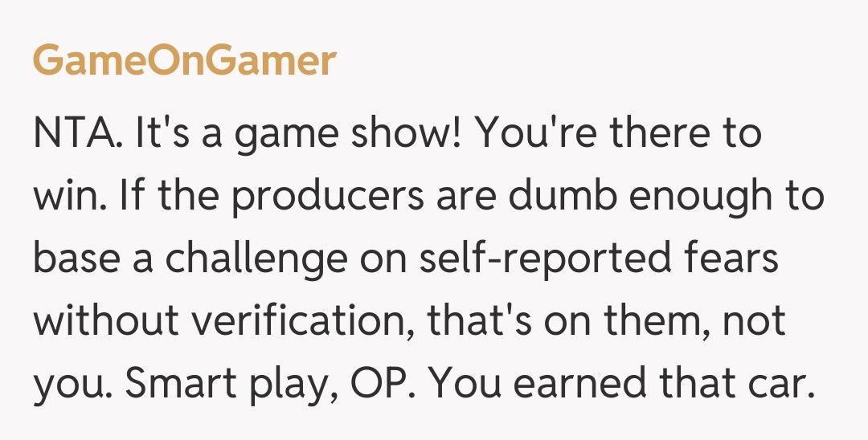
Task: Click the phrase "It's a game show!"
Action: (299, 132)
